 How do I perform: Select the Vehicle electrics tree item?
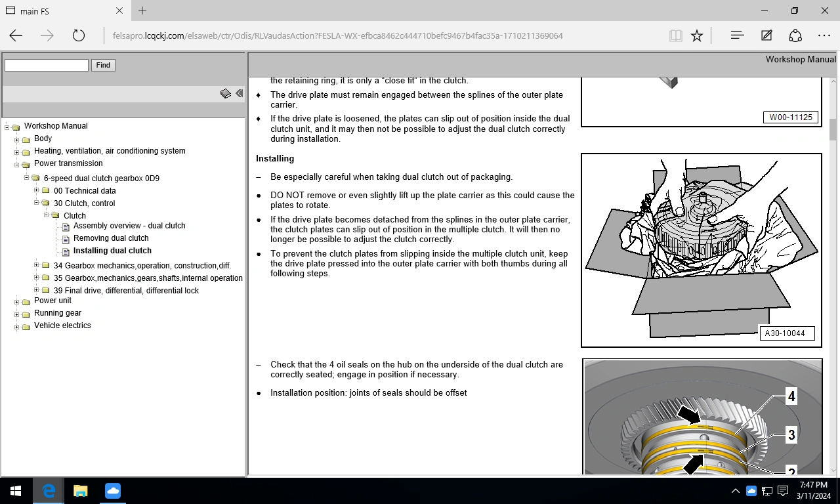pos(62,325)
